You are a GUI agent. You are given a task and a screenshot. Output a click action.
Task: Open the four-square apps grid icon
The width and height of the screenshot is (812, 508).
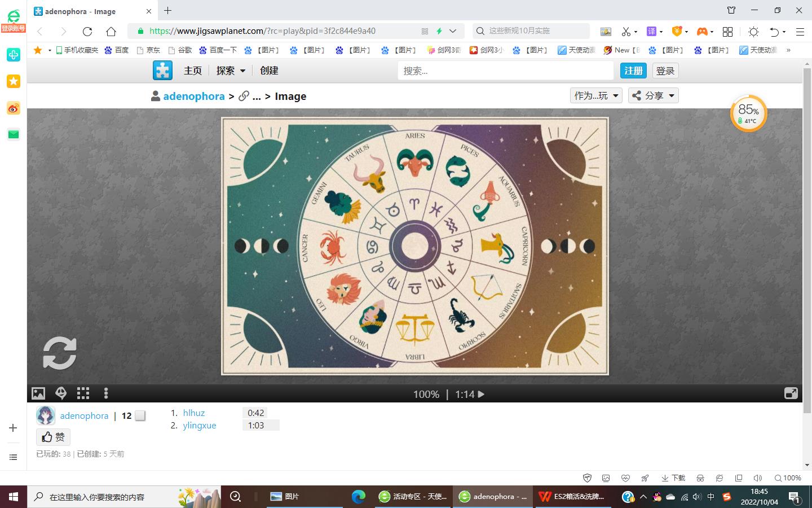pyautogui.click(x=728, y=32)
